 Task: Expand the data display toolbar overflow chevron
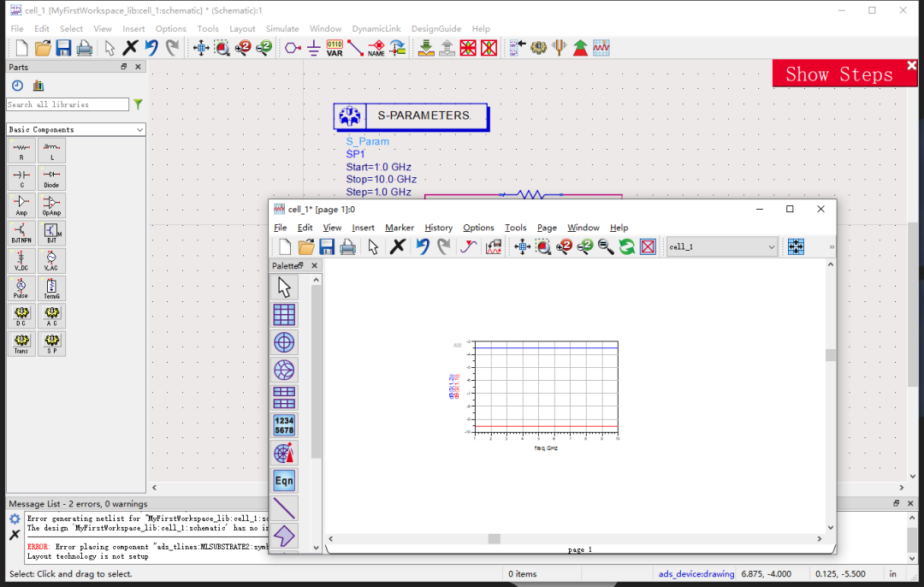point(832,247)
